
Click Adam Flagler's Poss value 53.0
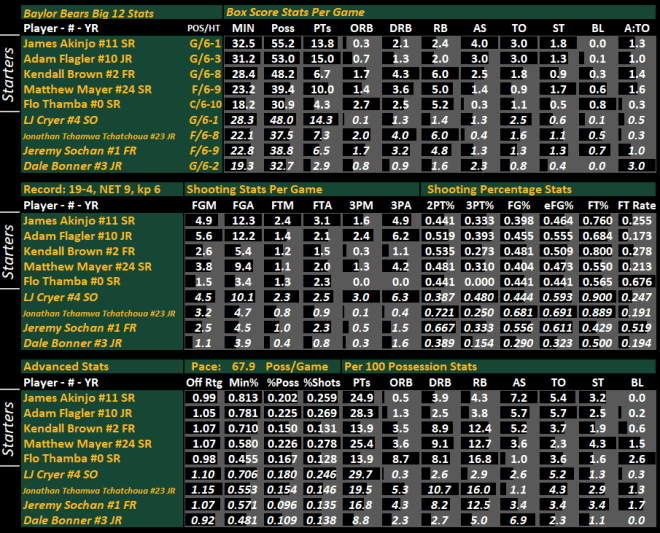coord(283,59)
